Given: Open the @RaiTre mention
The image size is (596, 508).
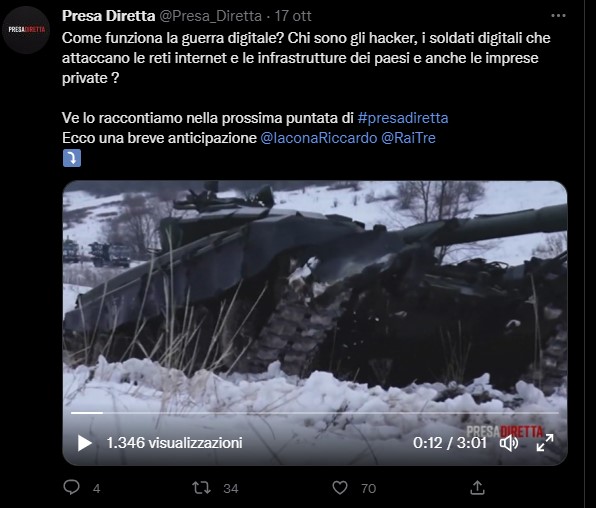Looking at the screenshot, I should 408,138.
